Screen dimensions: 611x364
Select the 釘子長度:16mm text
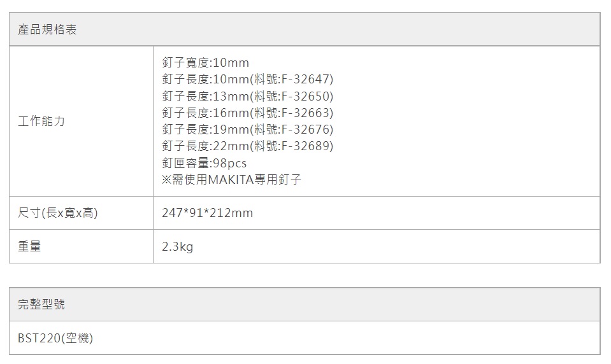(205, 113)
